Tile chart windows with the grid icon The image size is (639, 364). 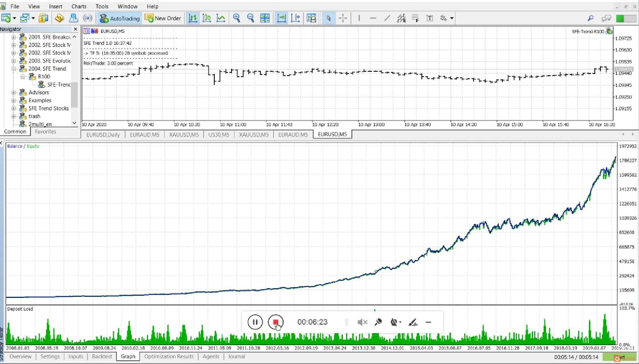(265, 18)
